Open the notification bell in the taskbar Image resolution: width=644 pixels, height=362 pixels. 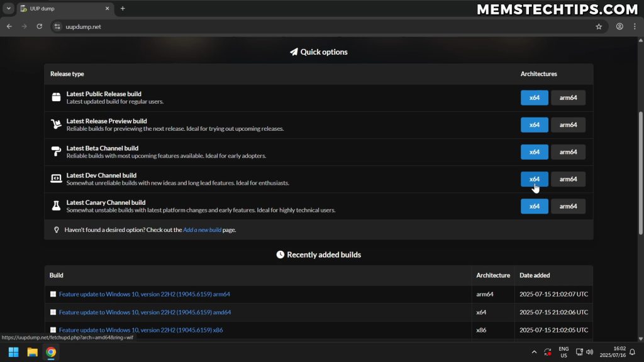coord(633,352)
